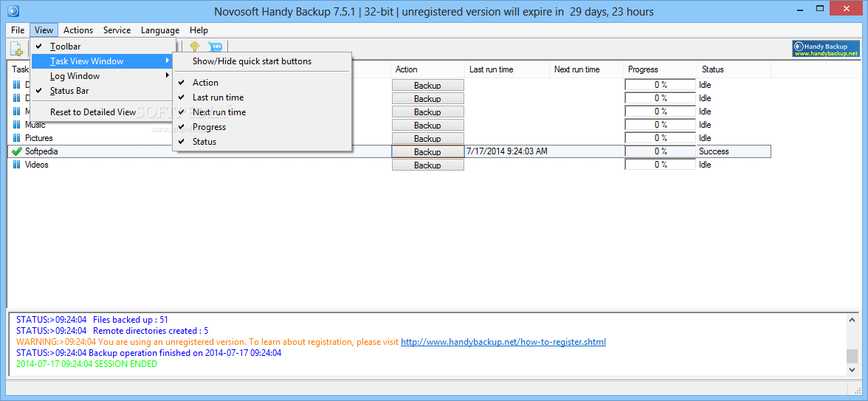Image resolution: width=868 pixels, height=401 pixels.
Task: Click the 'Files backed up : 51' log line
Action: pos(92,320)
